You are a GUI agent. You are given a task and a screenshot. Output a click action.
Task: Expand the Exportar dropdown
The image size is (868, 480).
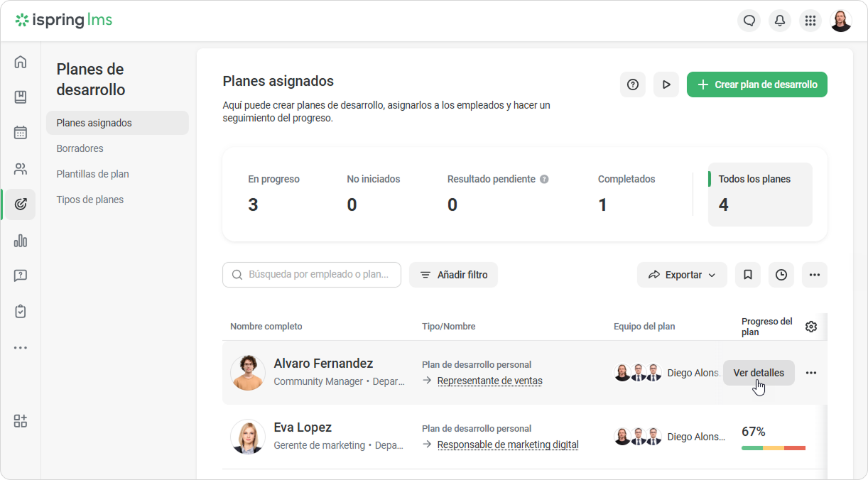682,275
